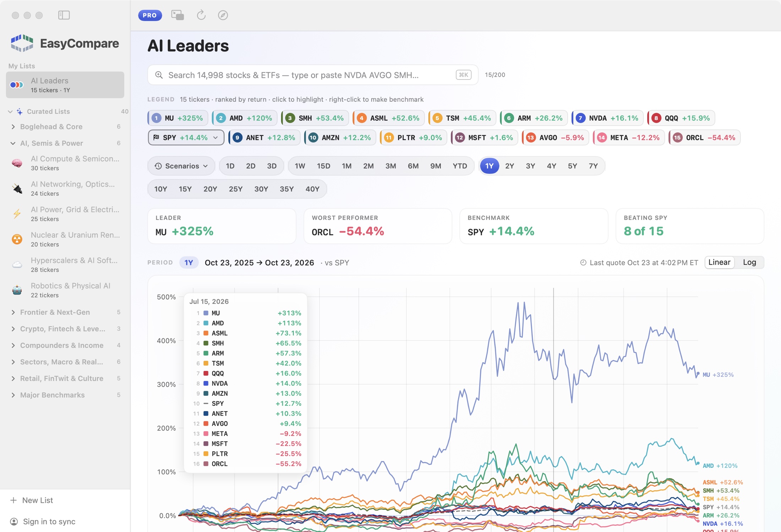
Task: Open AI Compute & Semiconductors brain icon list
Action: [x=17, y=163]
